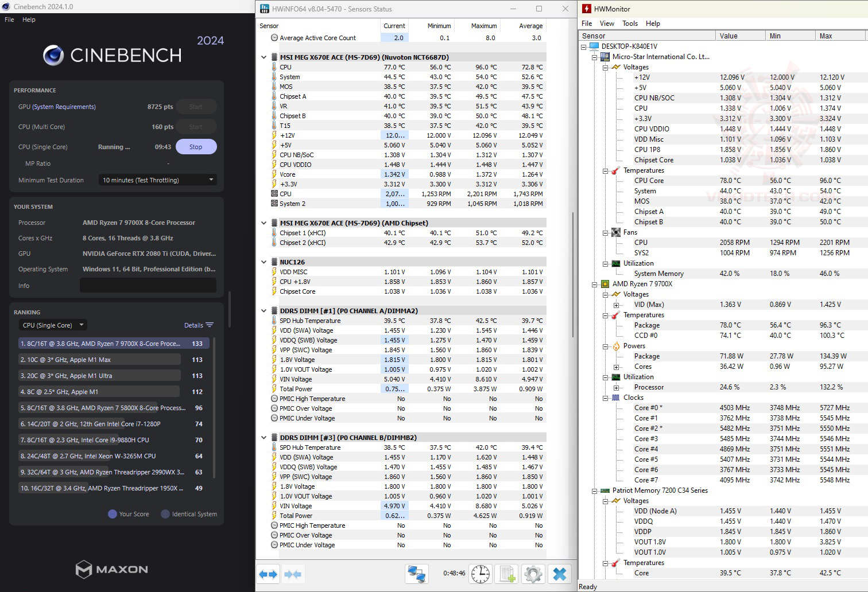Open the Help menu in HWMonitor
Viewport: 868px width, 592px height.
coord(653,24)
